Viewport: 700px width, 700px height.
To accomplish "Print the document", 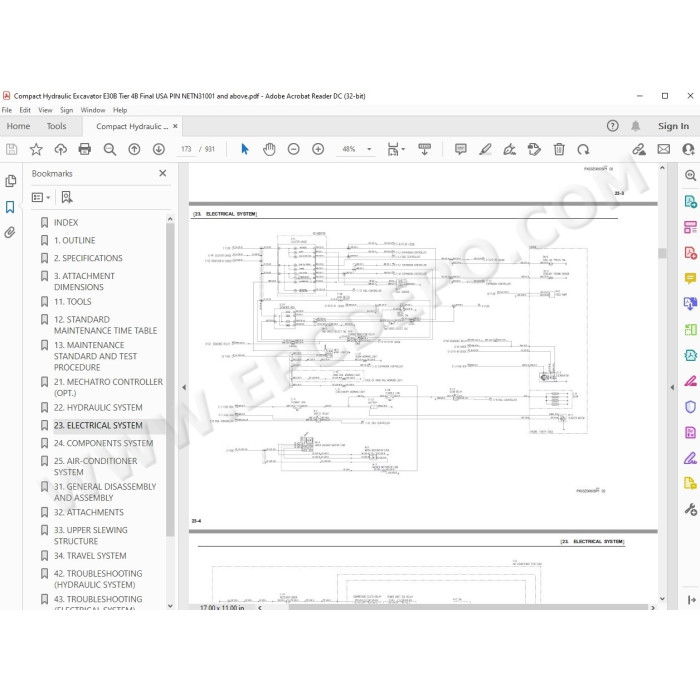I will 85,149.
